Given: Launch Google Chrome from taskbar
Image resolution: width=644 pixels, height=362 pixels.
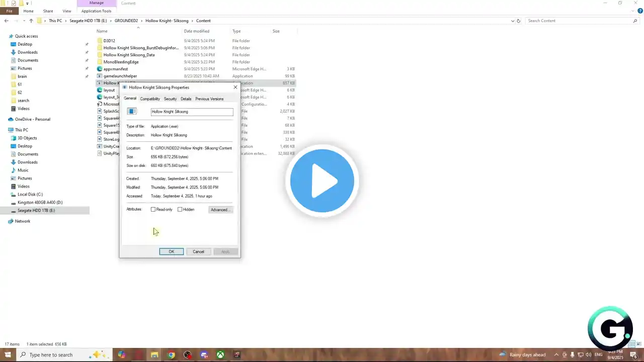Looking at the screenshot, I should tap(171, 355).
